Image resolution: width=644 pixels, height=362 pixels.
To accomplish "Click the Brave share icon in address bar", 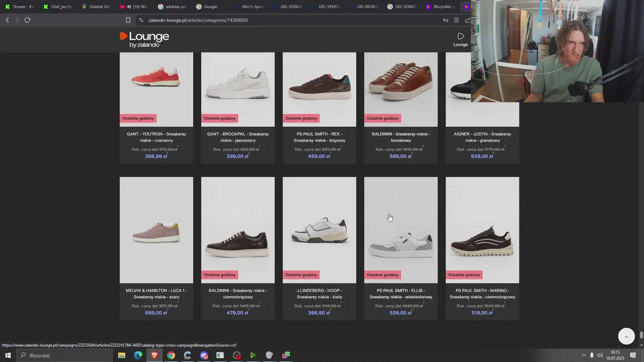I will (x=467, y=20).
